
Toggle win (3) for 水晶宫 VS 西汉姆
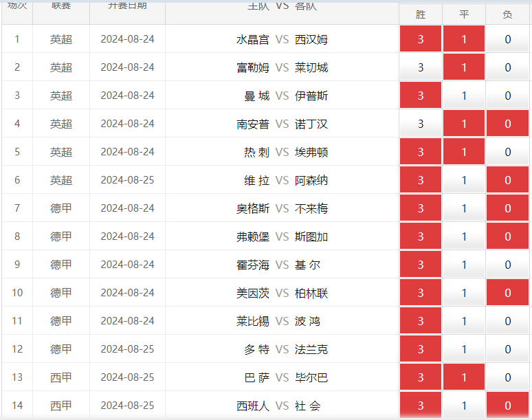coord(421,39)
